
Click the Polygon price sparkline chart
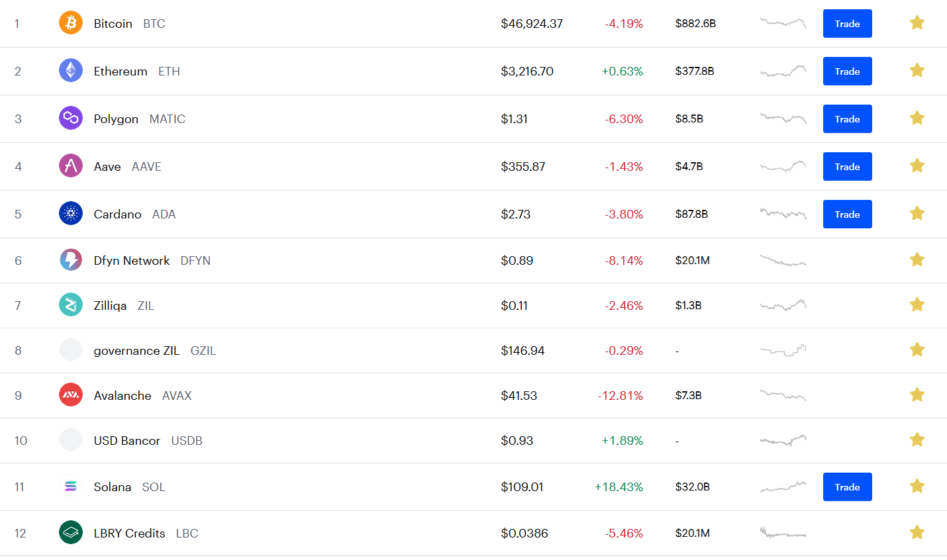pyautogui.click(x=783, y=118)
